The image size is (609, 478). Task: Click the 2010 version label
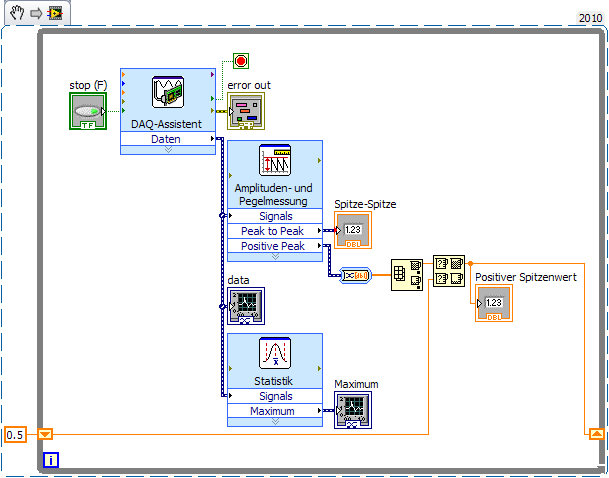tap(590, 18)
